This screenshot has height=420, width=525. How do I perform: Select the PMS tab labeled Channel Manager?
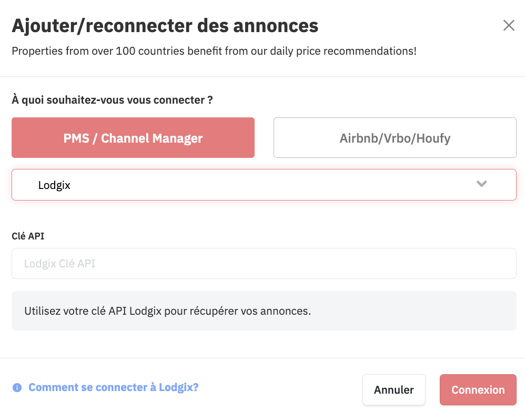coord(133,138)
